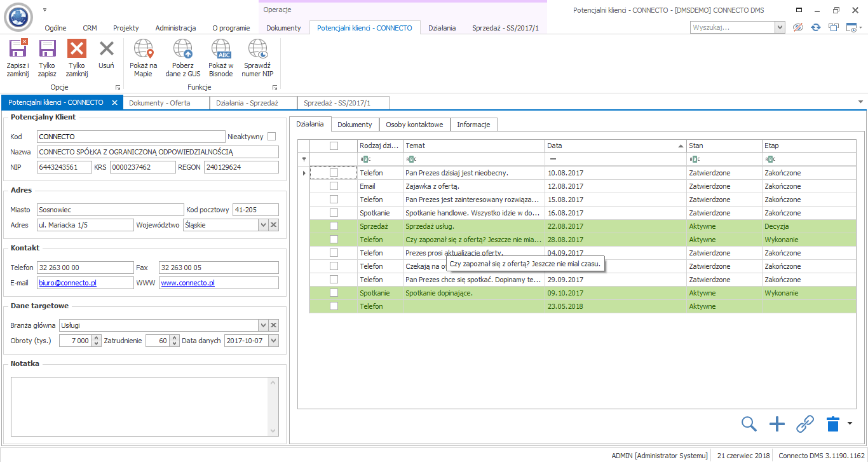Click the Notatka scrollbar down arrow
The image size is (868, 462).
pyautogui.click(x=274, y=430)
